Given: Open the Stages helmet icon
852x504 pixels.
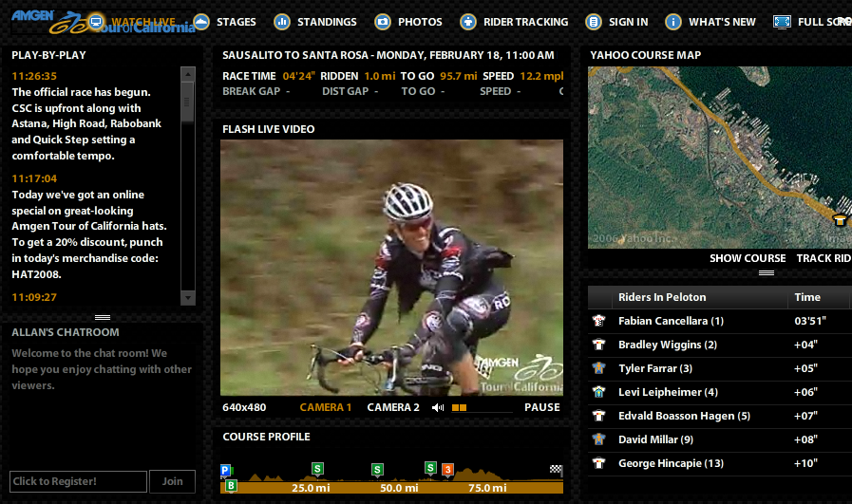Looking at the screenshot, I should [x=201, y=22].
